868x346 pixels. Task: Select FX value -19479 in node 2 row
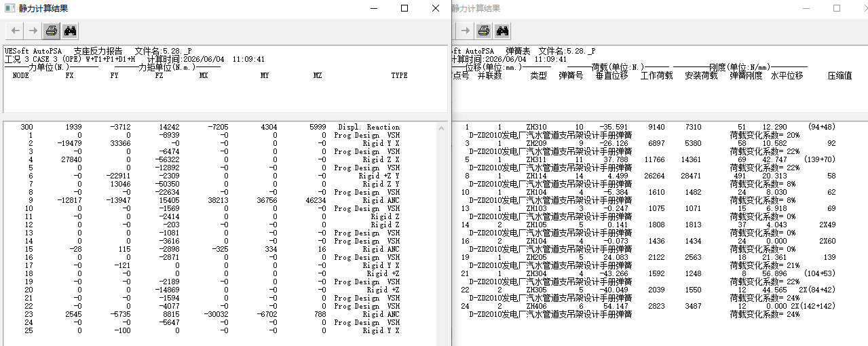68,144
